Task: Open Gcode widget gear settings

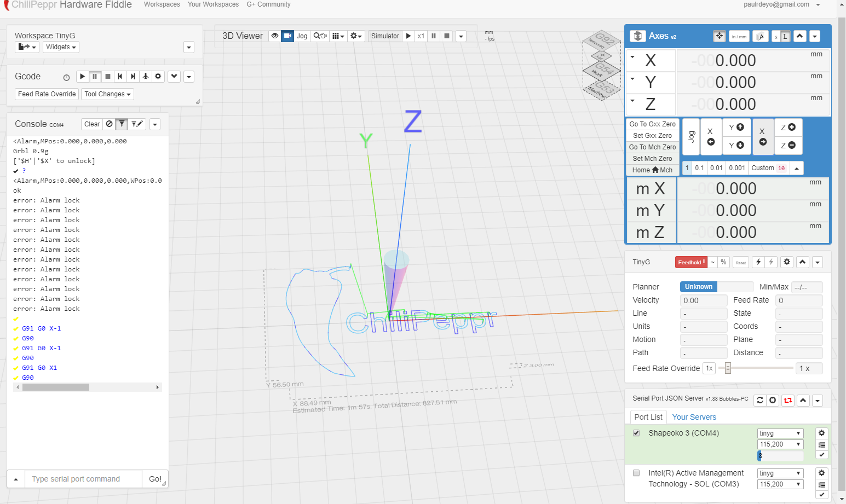Action: tap(158, 77)
